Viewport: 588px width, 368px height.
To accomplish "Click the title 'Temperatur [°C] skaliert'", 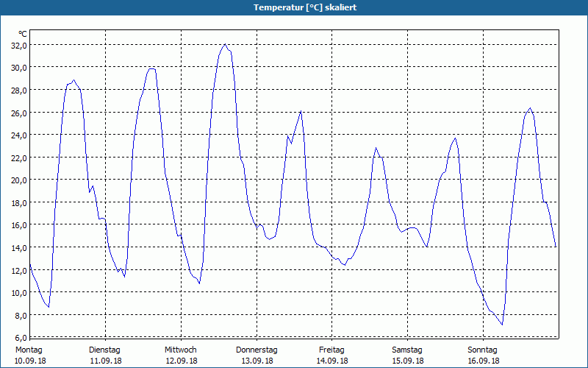I will coord(305,7).
